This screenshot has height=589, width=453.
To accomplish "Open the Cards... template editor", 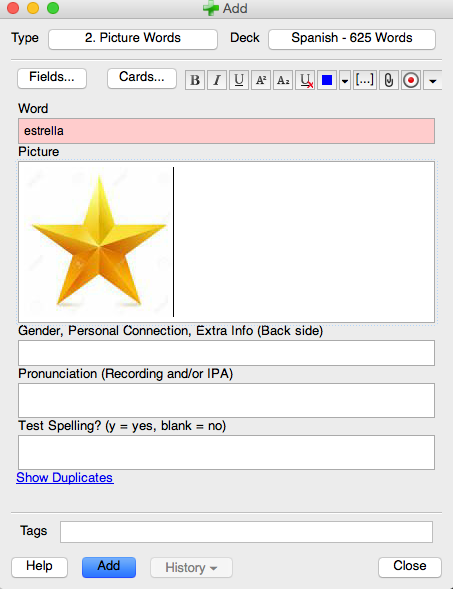I will (x=142, y=78).
